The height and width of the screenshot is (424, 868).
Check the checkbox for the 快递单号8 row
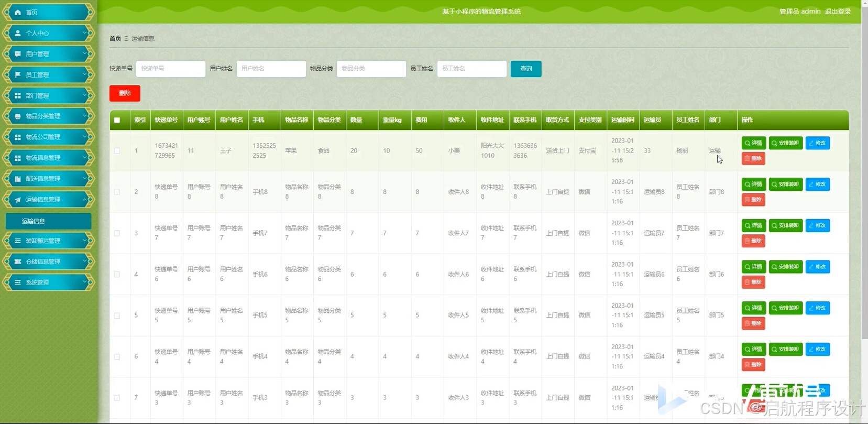(117, 192)
